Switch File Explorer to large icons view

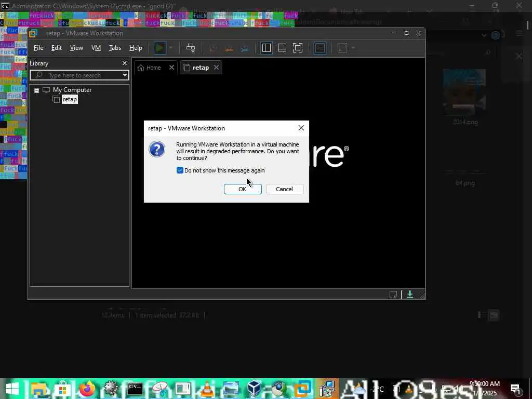(x=494, y=315)
